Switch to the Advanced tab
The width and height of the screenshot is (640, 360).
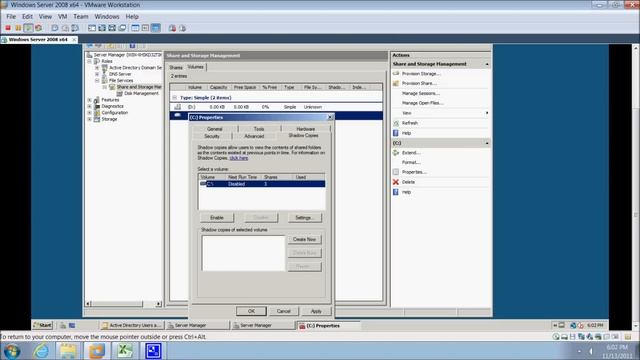click(254, 136)
